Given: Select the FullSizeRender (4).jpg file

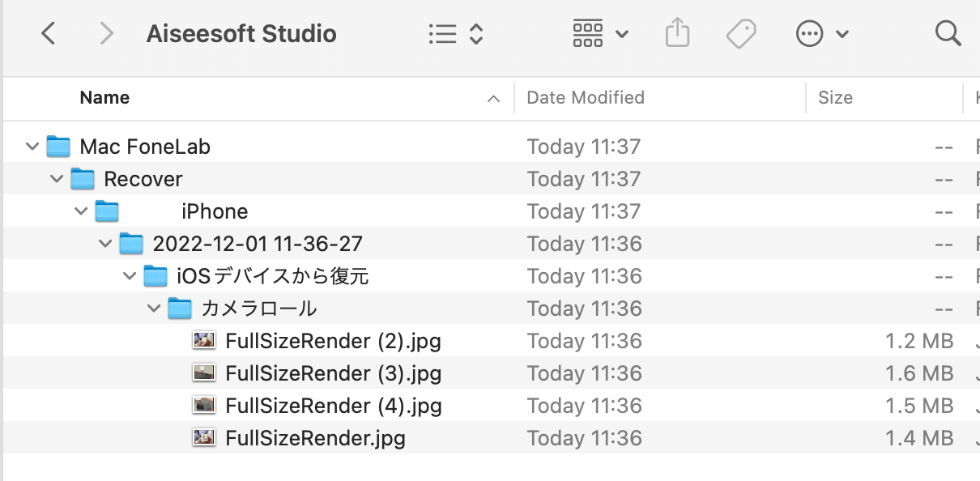Looking at the screenshot, I should pyautogui.click(x=334, y=406).
